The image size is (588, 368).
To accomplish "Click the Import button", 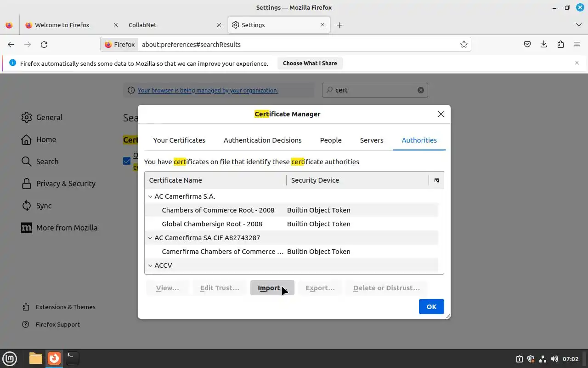I will pyautogui.click(x=272, y=288).
